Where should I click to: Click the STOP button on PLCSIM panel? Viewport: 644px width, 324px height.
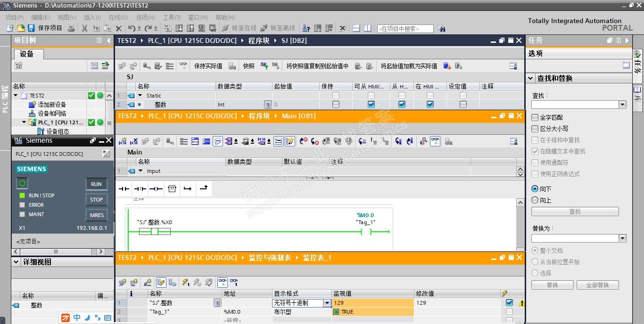click(x=97, y=200)
